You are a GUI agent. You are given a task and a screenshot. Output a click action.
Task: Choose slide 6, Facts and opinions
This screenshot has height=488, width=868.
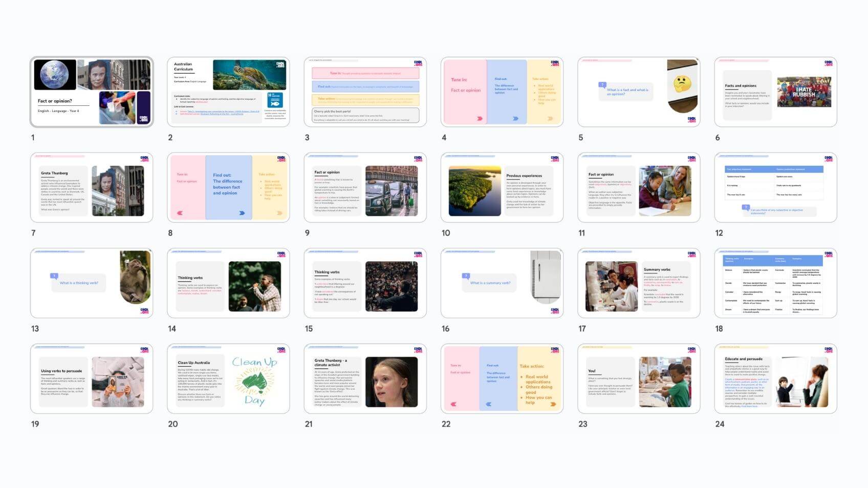point(775,92)
